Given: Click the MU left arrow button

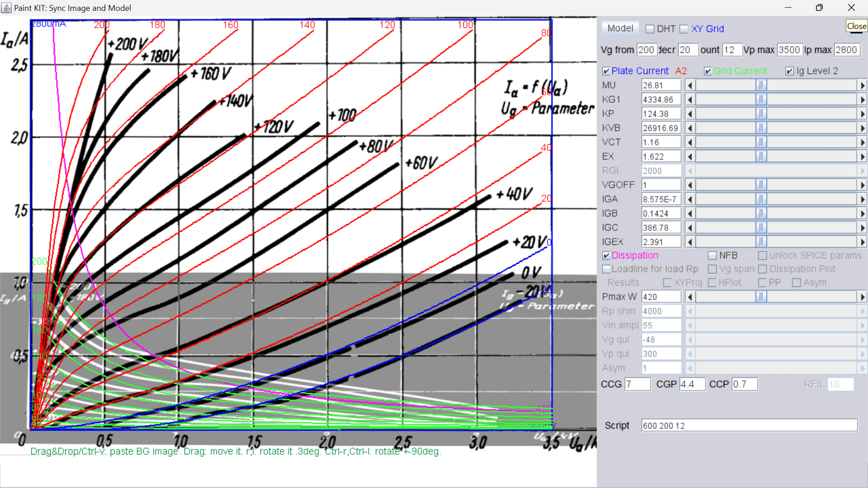Looking at the screenshot, I should tap(690, 85).
